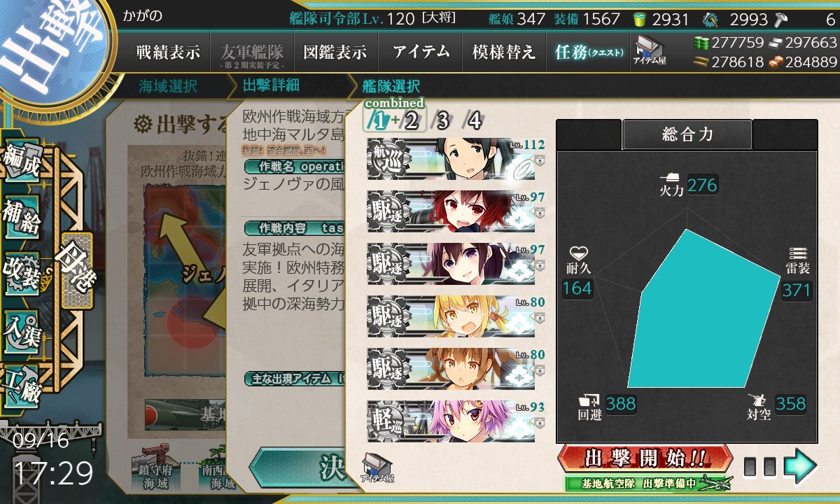Click 基地航空隊 出撃準備中 status button

pyautogui.click(x=648, y=483)
